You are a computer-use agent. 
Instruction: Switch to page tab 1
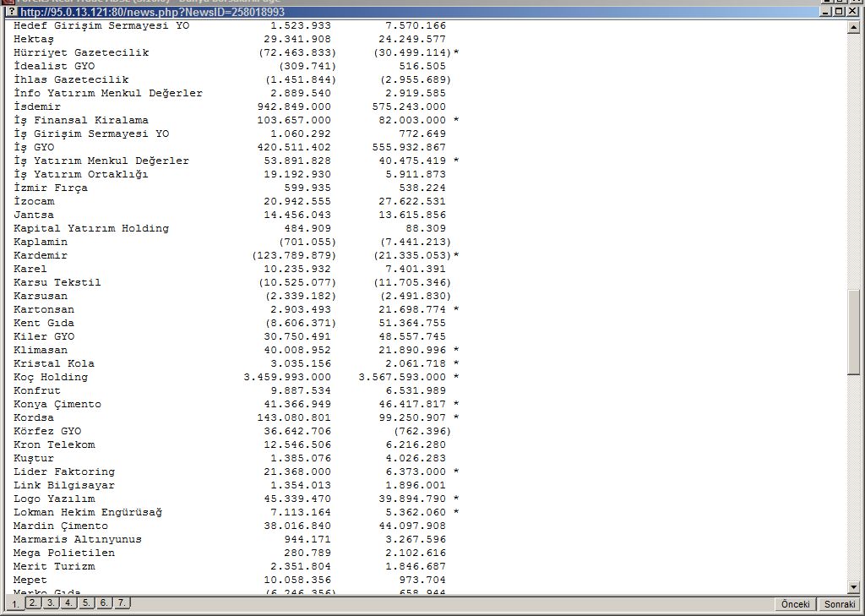[15, 604]
